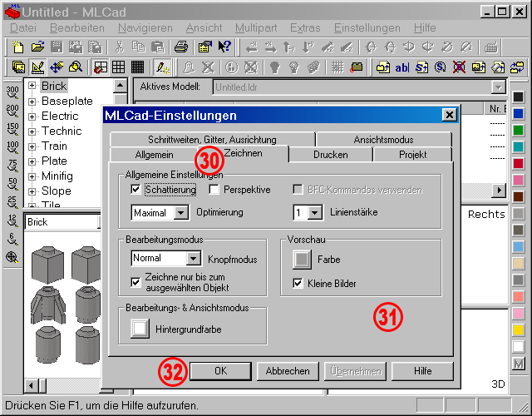Click the view mode icon left of edit mode
Viewport: 532px width, 416px height.
pyautogui.click(x=18, y=67)
